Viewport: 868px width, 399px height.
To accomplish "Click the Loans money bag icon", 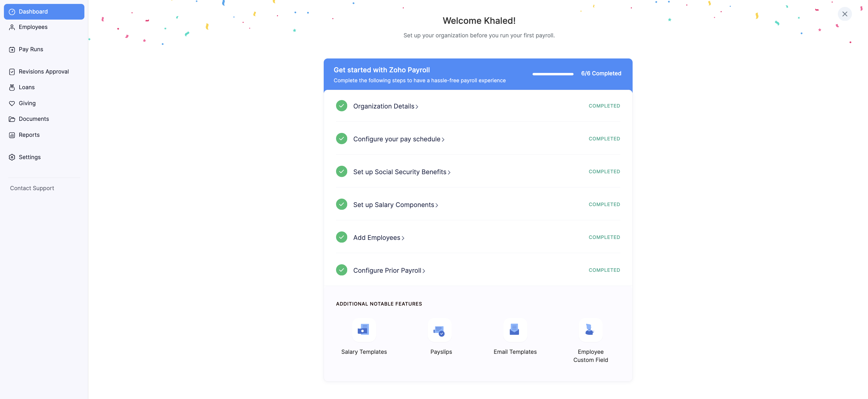I will click(12, 87).
